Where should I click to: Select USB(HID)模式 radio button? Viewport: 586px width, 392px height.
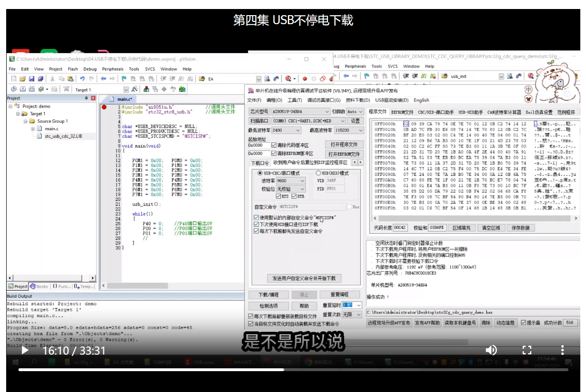click(319, 173)
